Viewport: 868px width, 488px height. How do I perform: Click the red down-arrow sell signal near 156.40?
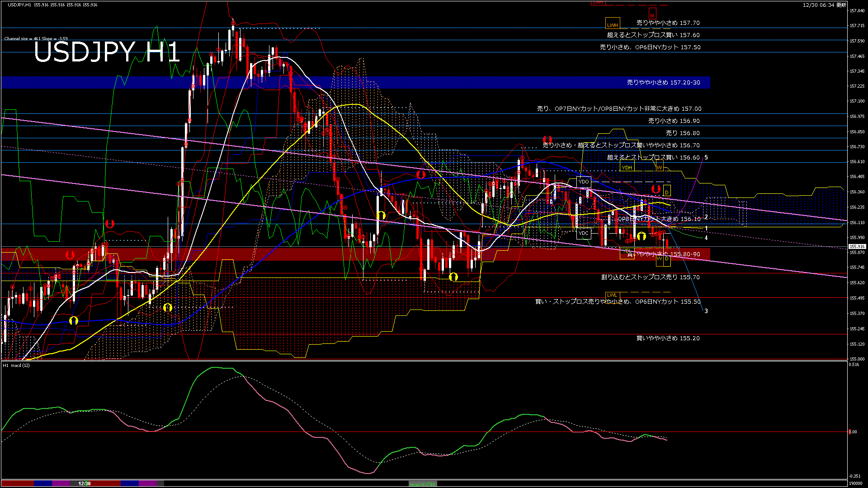point(656,189)
